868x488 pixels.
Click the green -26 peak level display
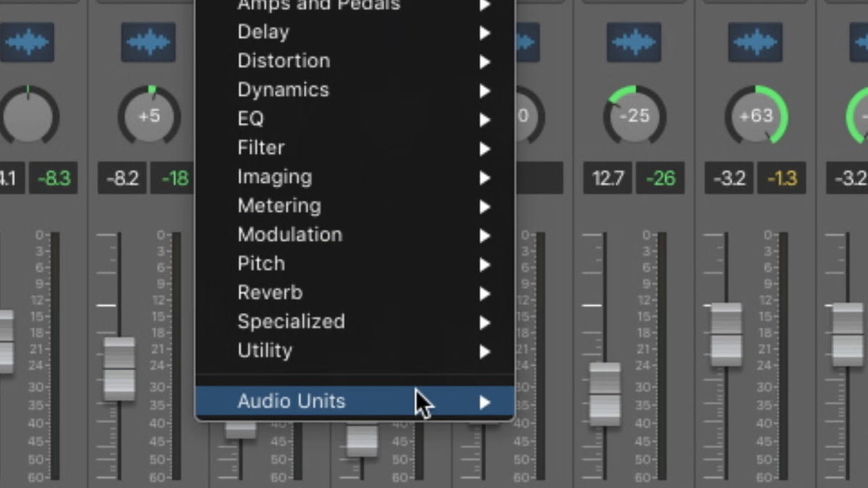coord(660,178)
